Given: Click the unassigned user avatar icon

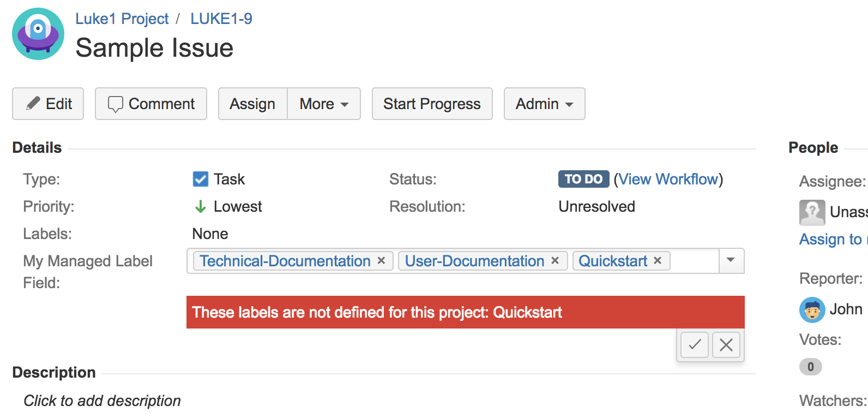Looking at the screenshot, I should click(812, 212).
